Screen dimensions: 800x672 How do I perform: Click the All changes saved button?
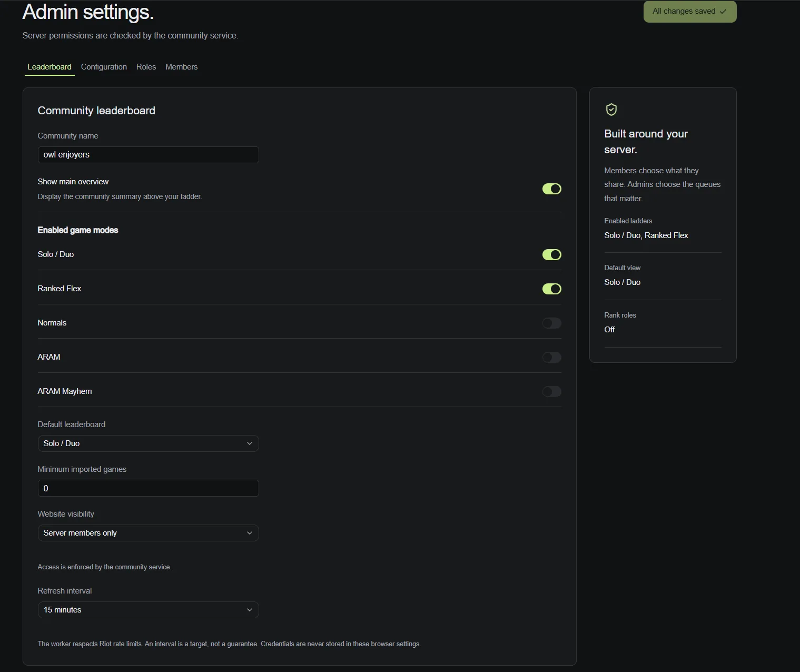pos(689,12)
